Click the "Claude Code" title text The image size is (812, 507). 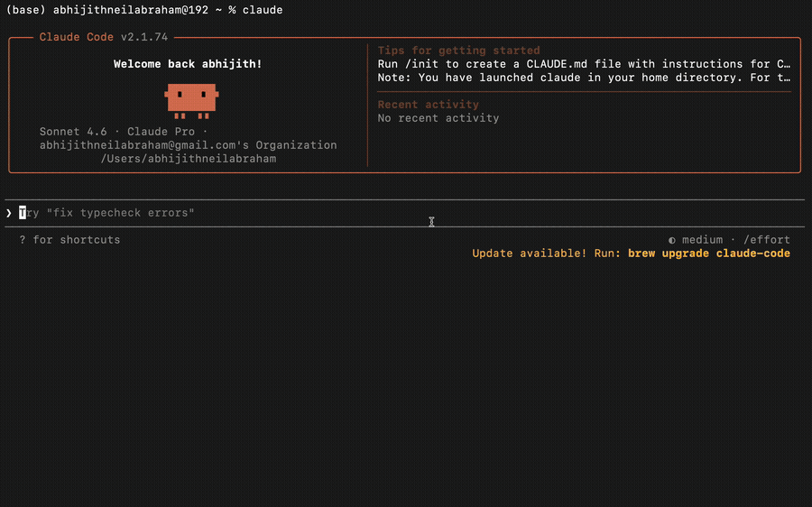click(76, 37)
